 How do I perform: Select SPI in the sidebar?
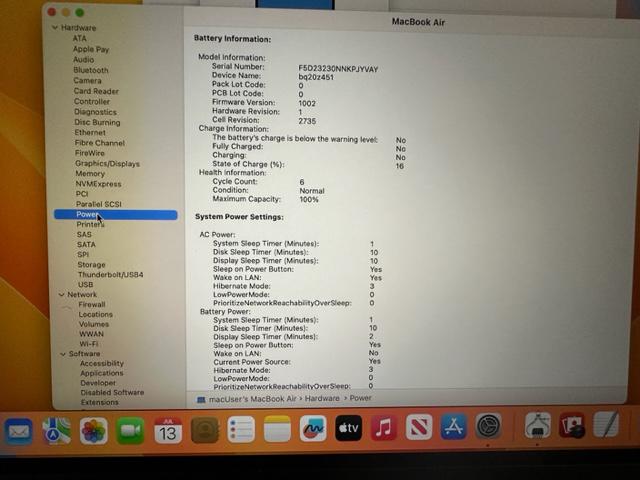tap(83, 254)
